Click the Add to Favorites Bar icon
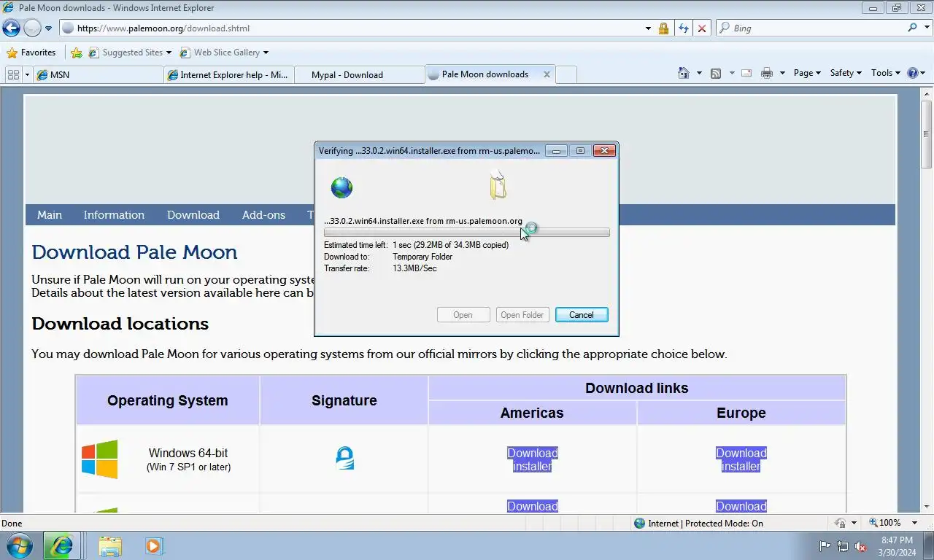 77,52
